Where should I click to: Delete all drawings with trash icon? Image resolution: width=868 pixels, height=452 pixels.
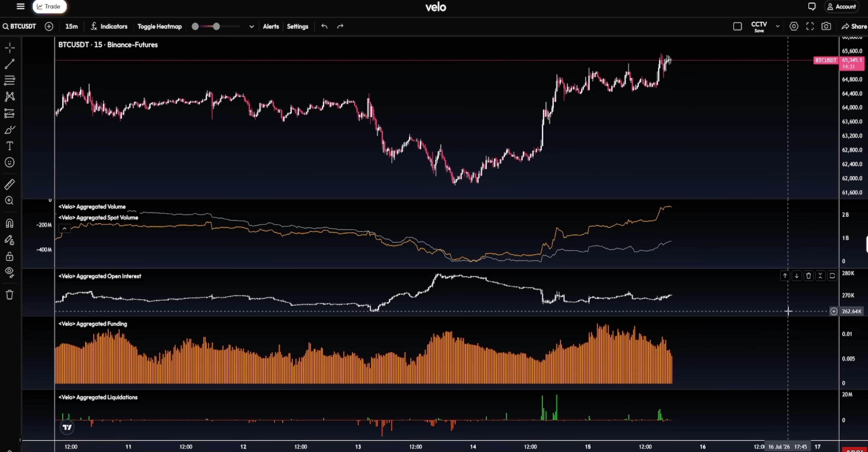(x=9, y=295)
